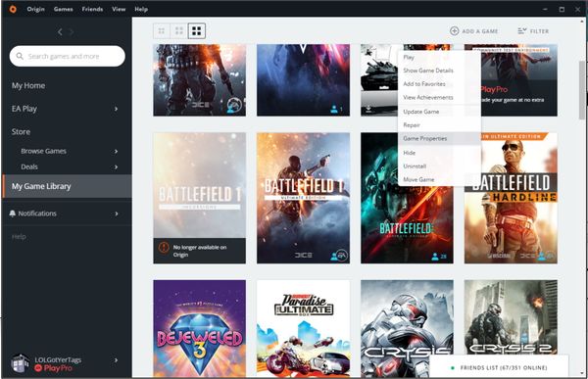Choose Hide from context menu
This screenshot has height=379, width=588.
(439, 153)
